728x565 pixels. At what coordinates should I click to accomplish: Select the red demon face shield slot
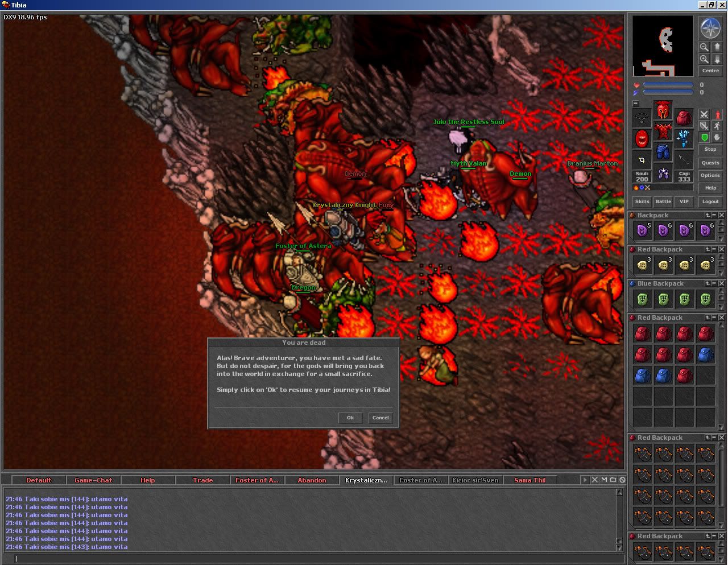coord(642,139)
